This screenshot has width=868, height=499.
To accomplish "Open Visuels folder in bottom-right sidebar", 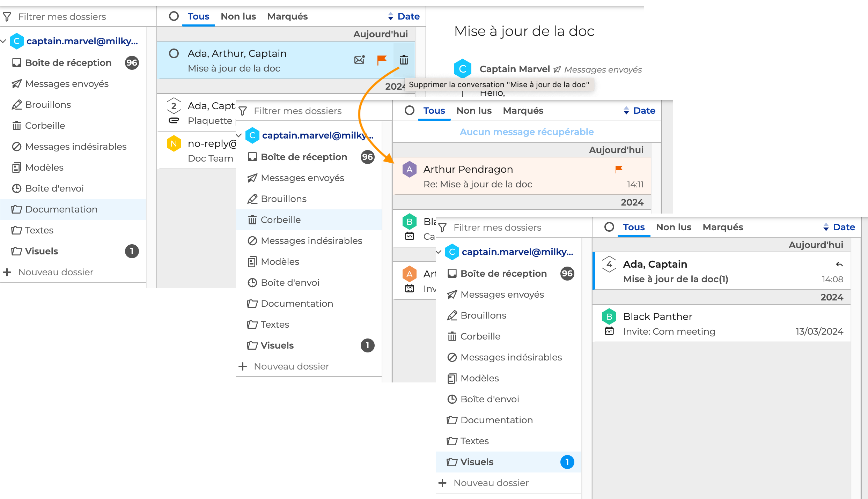I will point(477,462).
